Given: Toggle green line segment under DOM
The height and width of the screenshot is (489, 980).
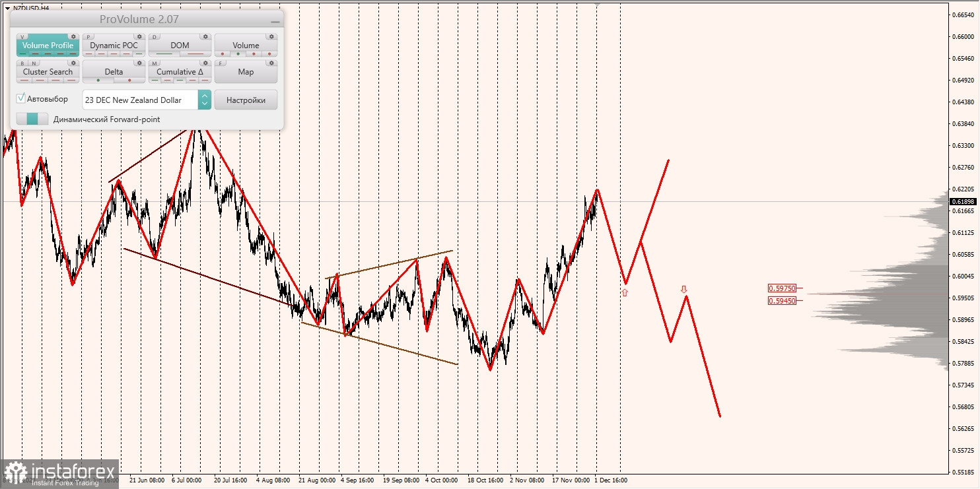Looking at the screenshot, I should pos(164,53).
